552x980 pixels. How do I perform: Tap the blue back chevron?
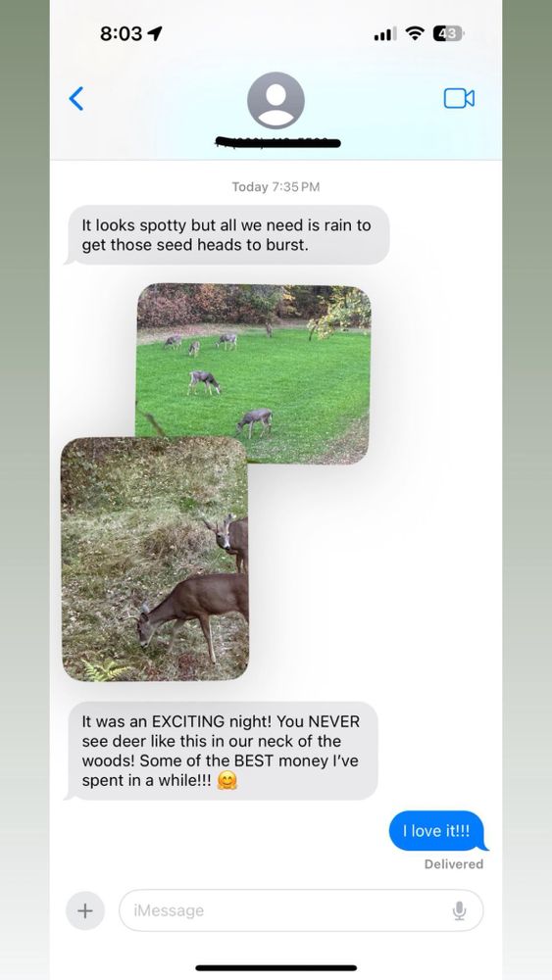(x=76, y=99)
